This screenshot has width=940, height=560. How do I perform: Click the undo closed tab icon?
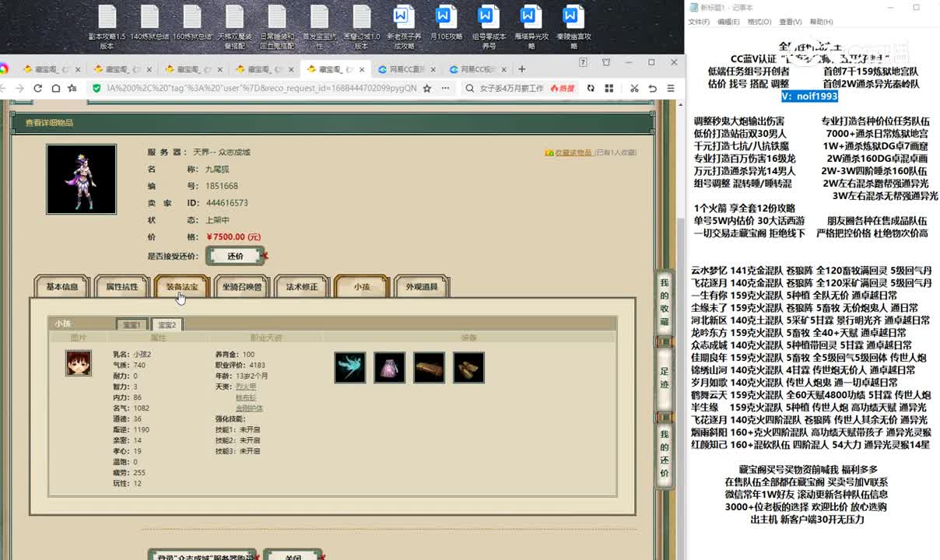point(652,89)
